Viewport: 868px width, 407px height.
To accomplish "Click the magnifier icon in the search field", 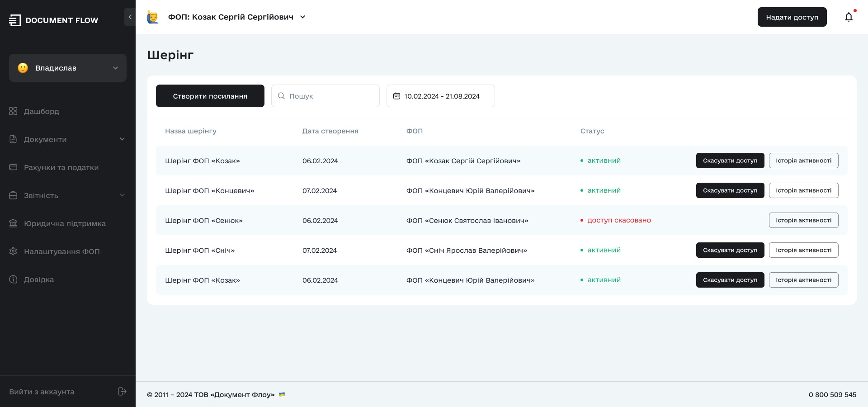I will coord(281,96).
